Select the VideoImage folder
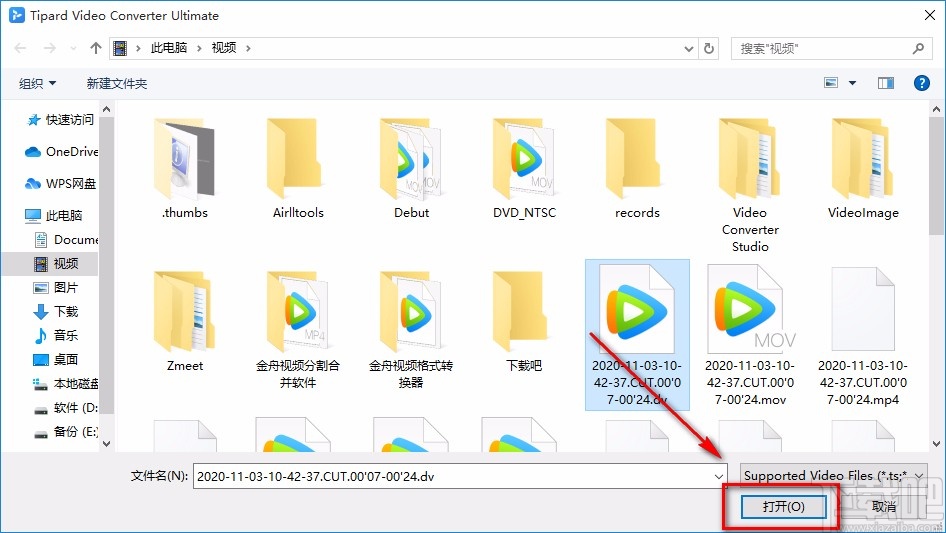946x533 pixels. pyautogui.click(x=863, y=169)
